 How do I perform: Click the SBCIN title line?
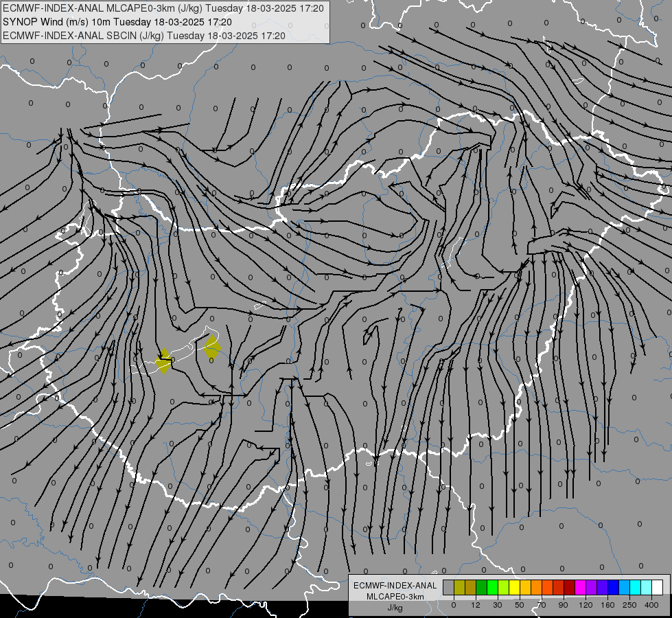pyautogui.click(x=144, y=36)
